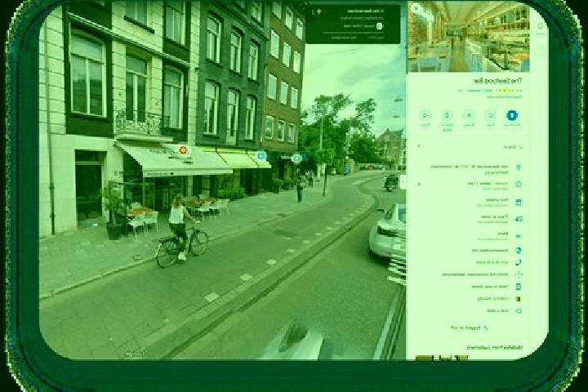Collapse the side panel arrow handle
Screen dimensions: 588x392
(402, 182)
